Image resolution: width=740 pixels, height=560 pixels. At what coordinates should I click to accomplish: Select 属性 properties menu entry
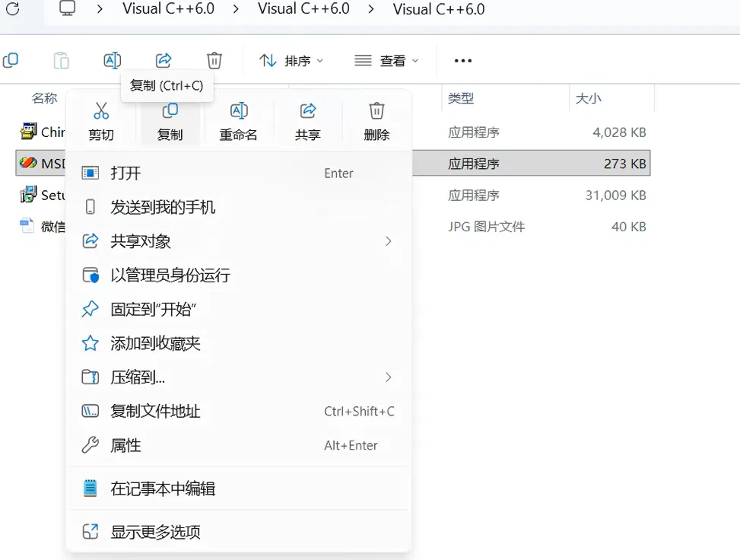click(239, 445)
